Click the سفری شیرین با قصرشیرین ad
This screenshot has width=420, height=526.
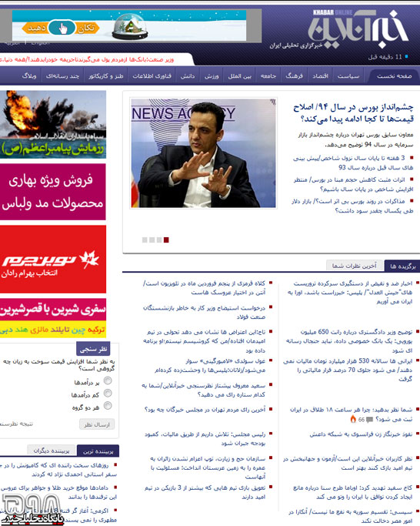pos(53,318)
